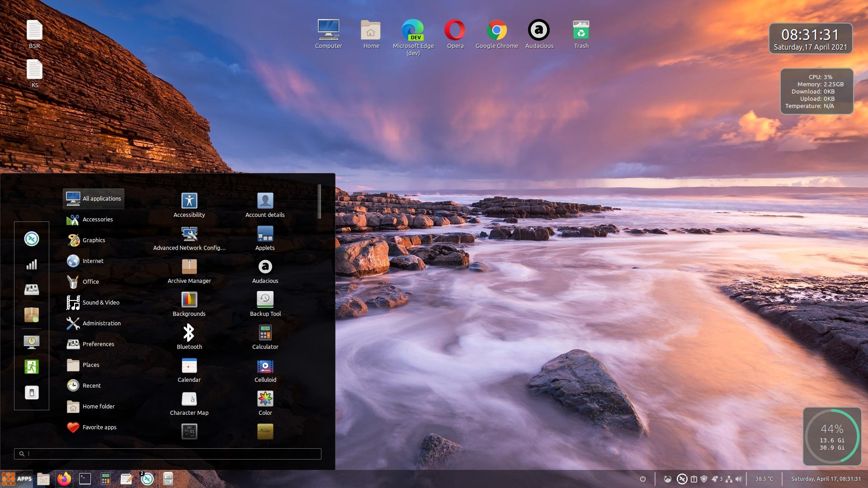Click the Log Out icon in menu sidebar
The image size is (868, 488).
[x=32, y=367]
